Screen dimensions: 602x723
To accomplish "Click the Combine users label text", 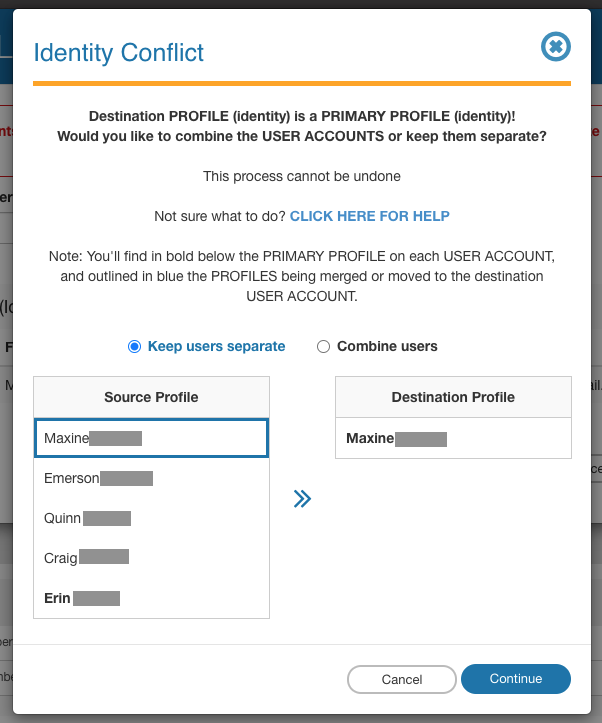I will tap(387, 347).
